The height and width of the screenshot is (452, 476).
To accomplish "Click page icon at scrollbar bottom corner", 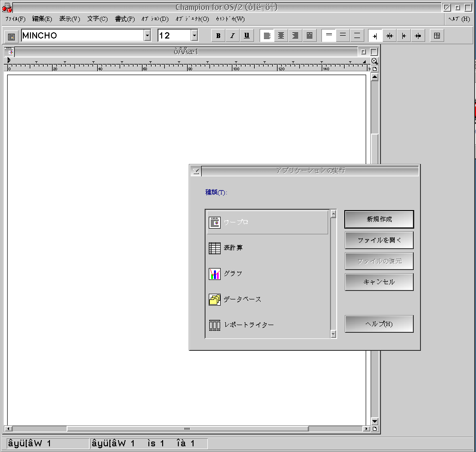I will pos(375,429).
